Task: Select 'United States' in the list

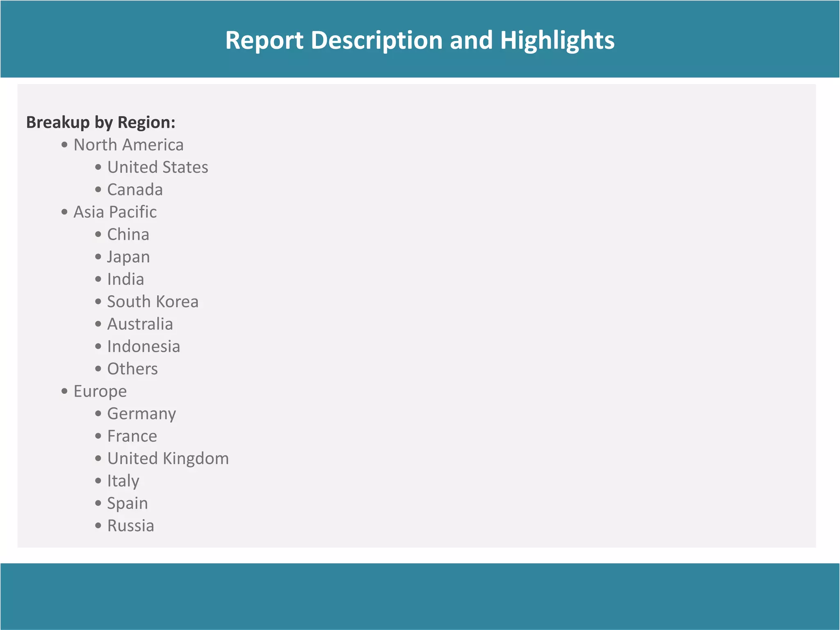Action: point(157,167)
